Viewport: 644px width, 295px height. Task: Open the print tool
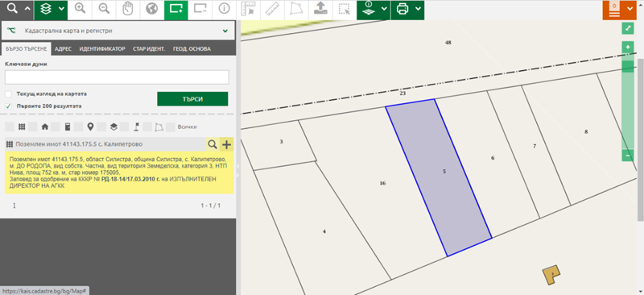click(402, 9)
